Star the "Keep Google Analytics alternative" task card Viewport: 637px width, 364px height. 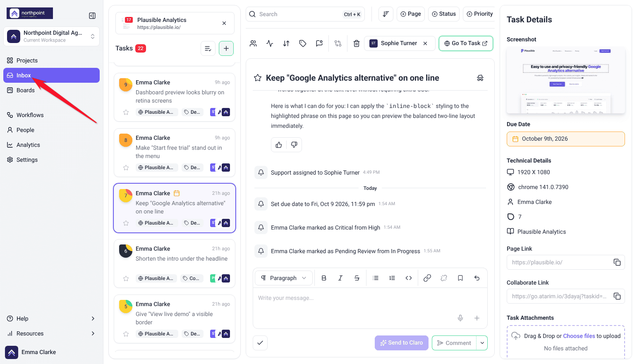pos(126,223)
